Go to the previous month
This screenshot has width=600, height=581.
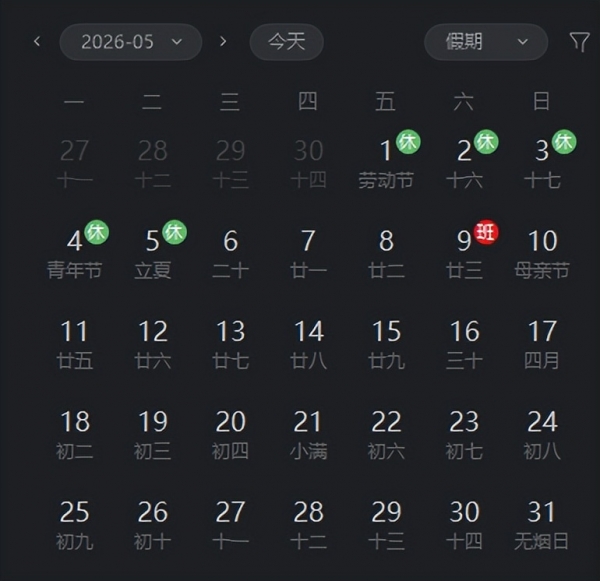37,42
